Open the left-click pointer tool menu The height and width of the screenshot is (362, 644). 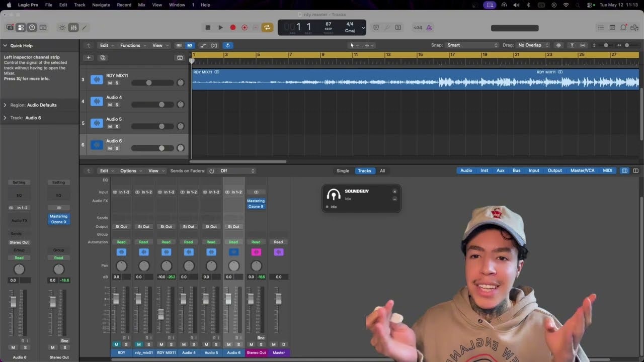354,45
